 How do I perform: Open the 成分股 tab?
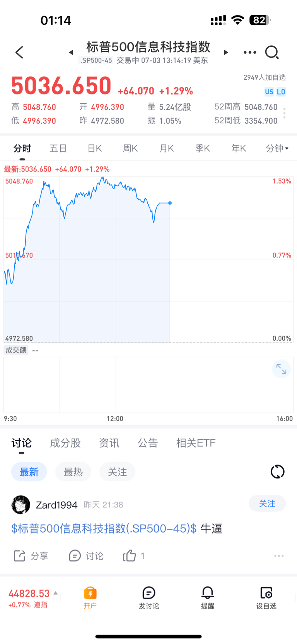[65, 443]
